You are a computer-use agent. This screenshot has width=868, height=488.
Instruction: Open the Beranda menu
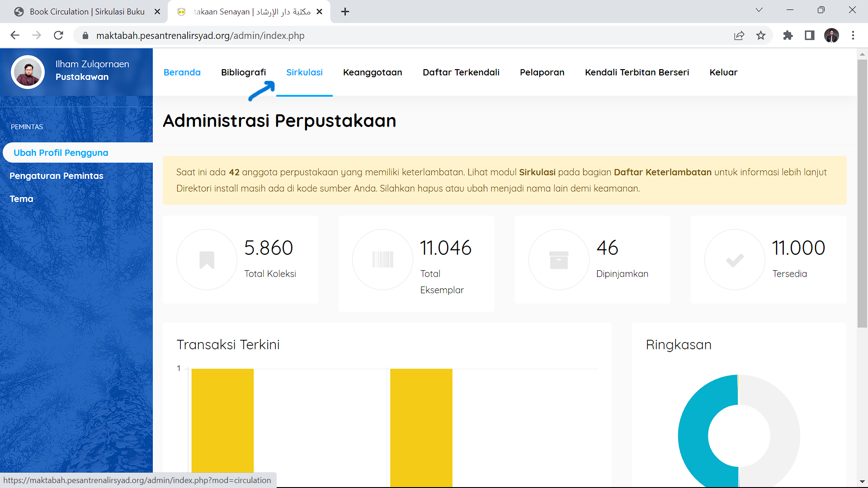pyautogui.click(x=182, y=72)
